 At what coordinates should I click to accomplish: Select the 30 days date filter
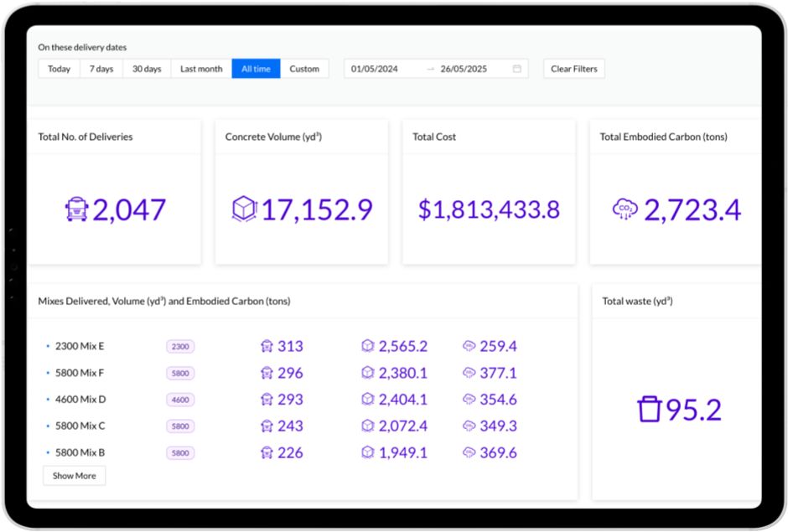click(x=147, y=69)
